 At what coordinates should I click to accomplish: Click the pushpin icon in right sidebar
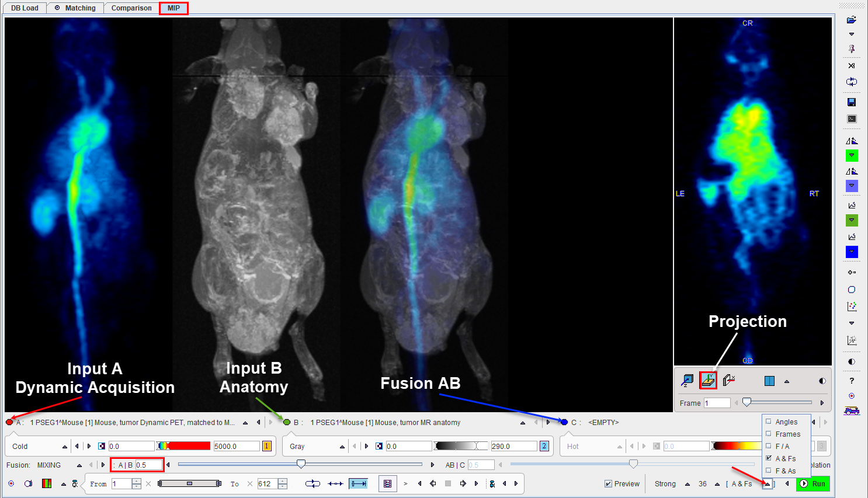click(852, 49)
